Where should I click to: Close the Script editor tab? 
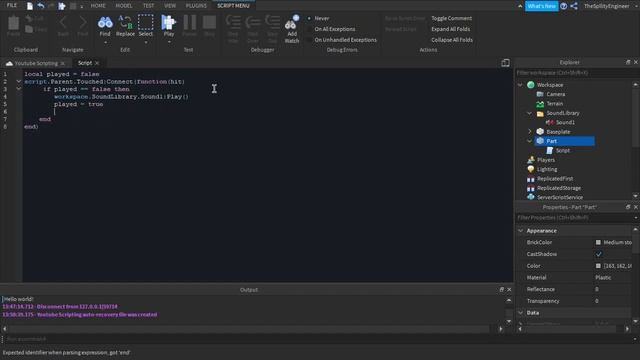[97, 63]
